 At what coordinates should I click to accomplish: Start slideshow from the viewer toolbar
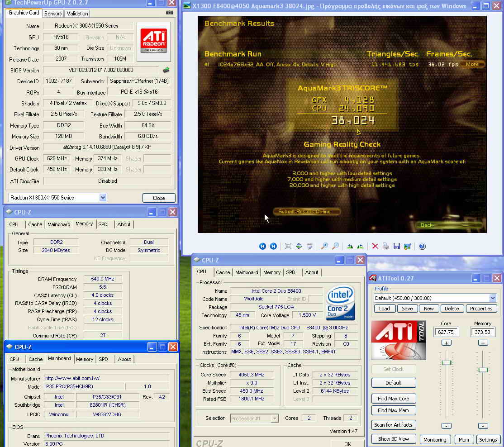coord(309,246)
